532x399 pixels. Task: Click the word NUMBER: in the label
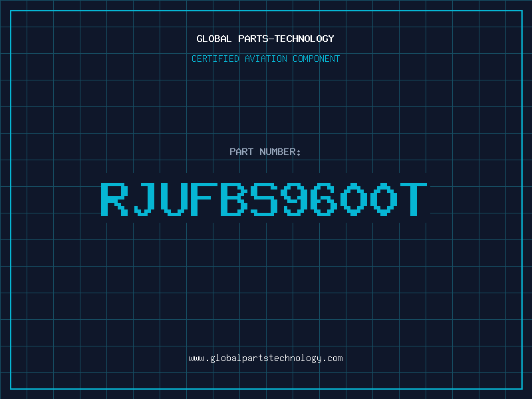pos(280,152)
